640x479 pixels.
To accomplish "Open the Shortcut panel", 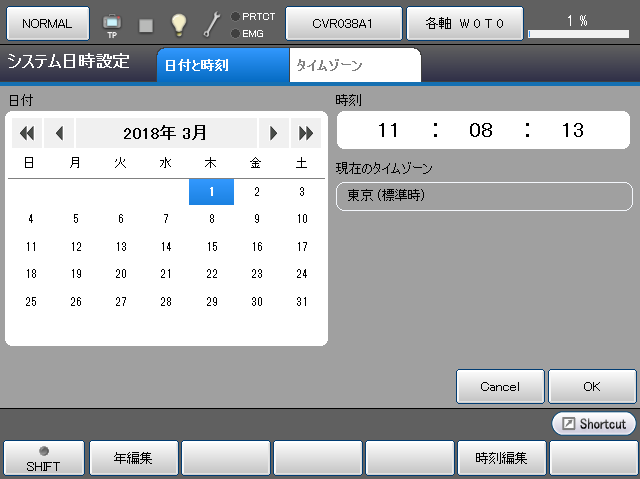I will (594, 424).
